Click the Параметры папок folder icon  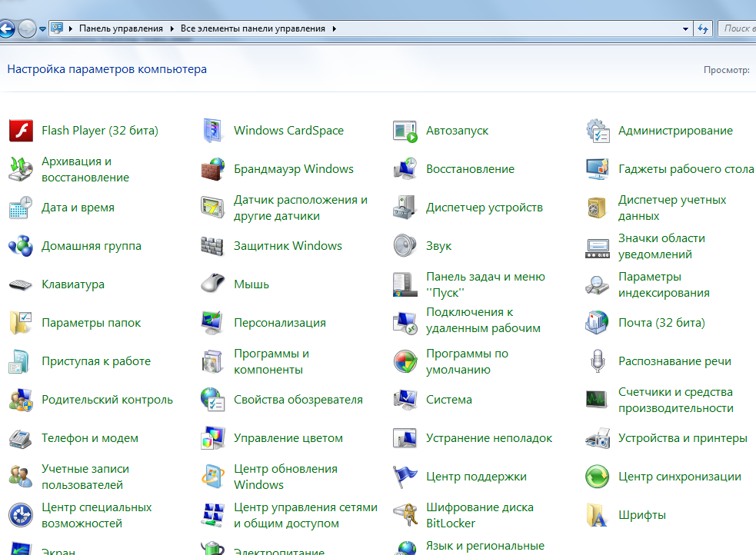(21, 323)
